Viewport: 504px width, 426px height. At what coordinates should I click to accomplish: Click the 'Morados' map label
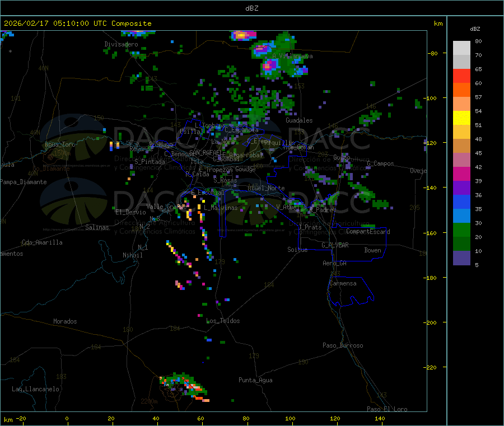[66, 321]
